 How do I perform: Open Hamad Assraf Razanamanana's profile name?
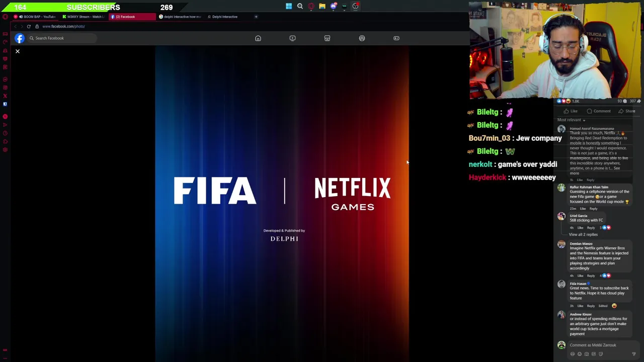coord(592,129)
